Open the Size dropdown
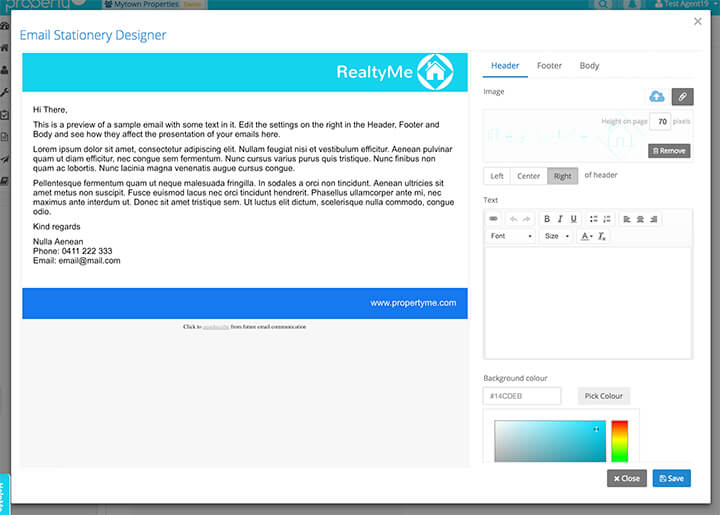Viewport: 720px width, 515px height. [x=557, y=236]
